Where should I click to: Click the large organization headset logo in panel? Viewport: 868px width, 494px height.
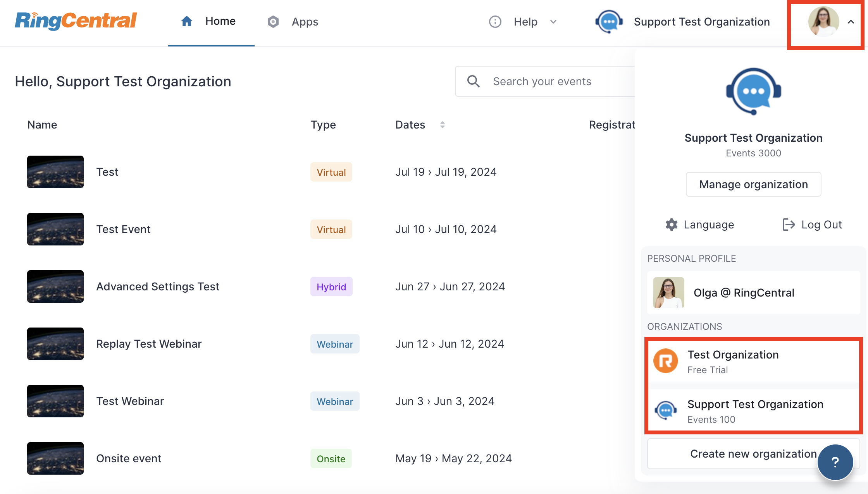pyautogui.click(x=754, y=91)
